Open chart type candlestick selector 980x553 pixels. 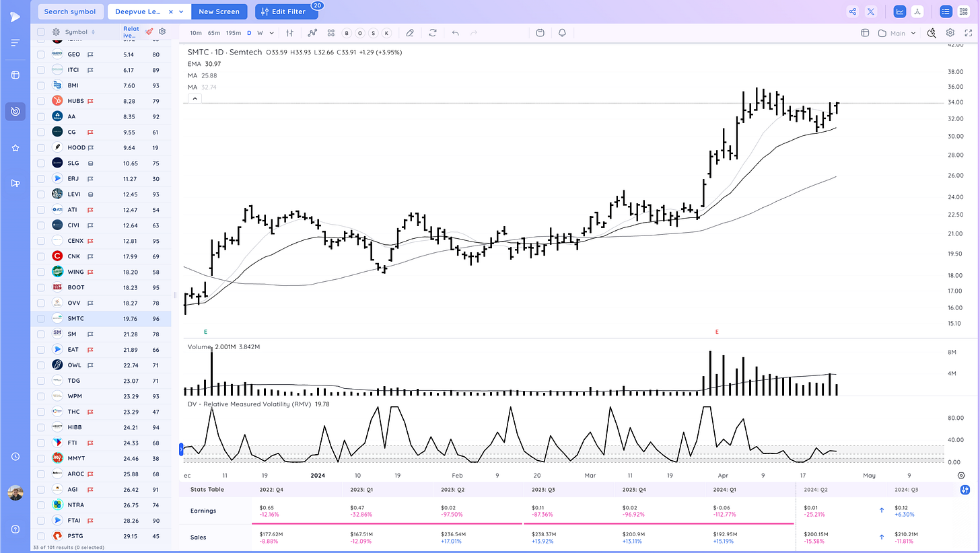point(289,32)
